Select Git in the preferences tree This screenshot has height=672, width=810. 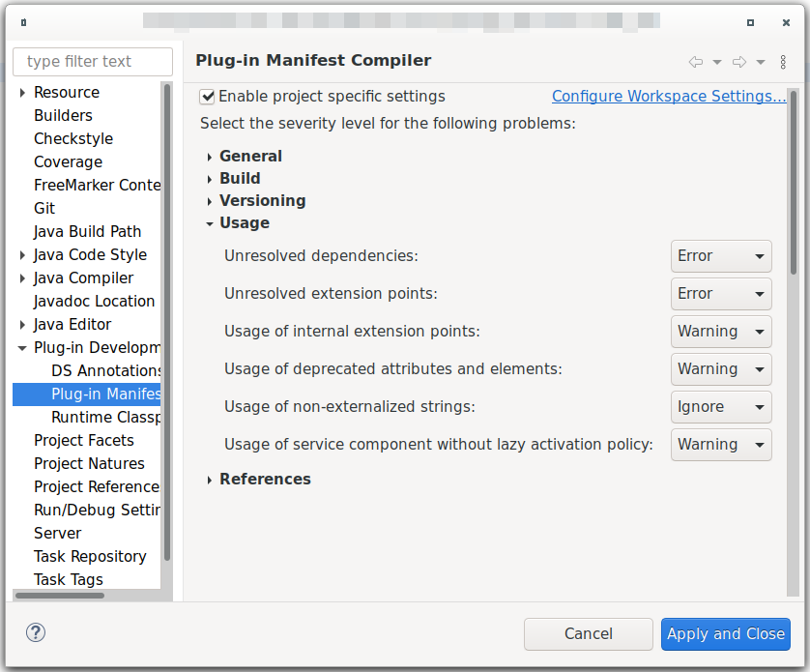tap(45, 208)
